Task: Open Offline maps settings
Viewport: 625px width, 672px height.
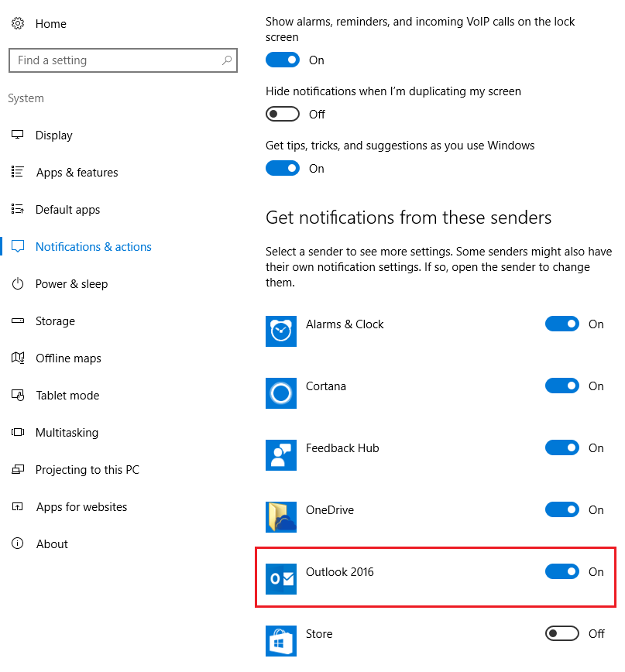Action: tap(68, 358)
